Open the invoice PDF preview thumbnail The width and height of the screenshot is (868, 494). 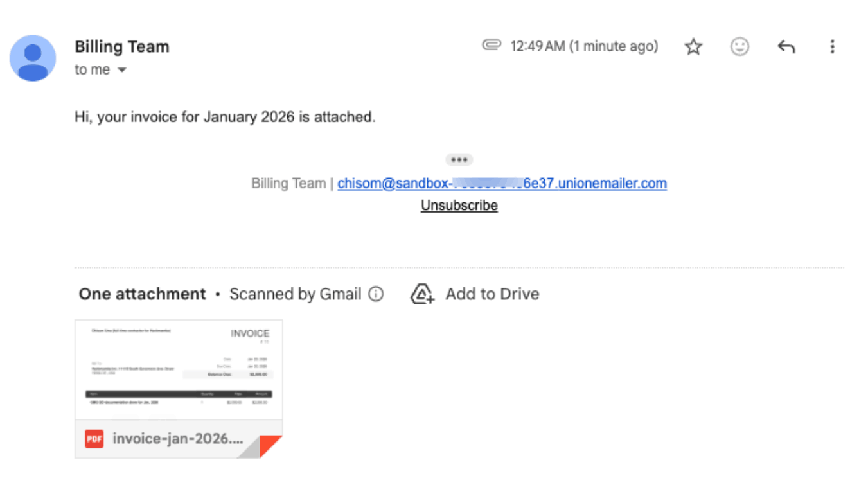(x=179, y=370)
